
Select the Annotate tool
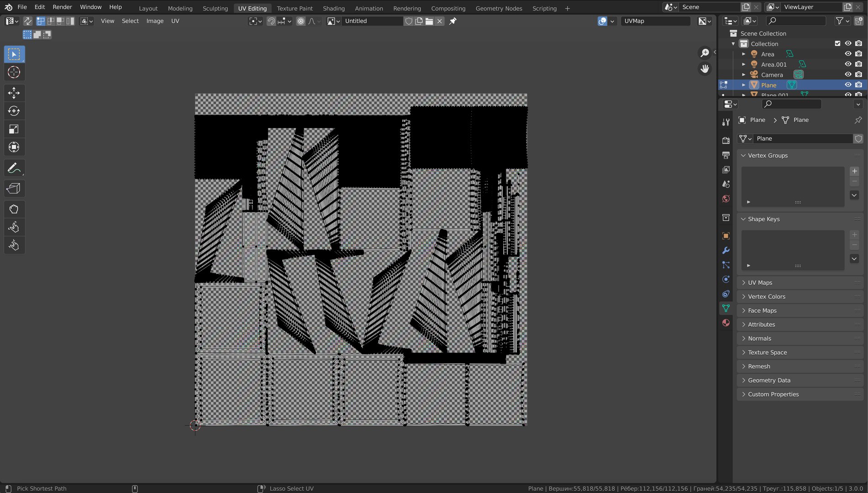14,168
